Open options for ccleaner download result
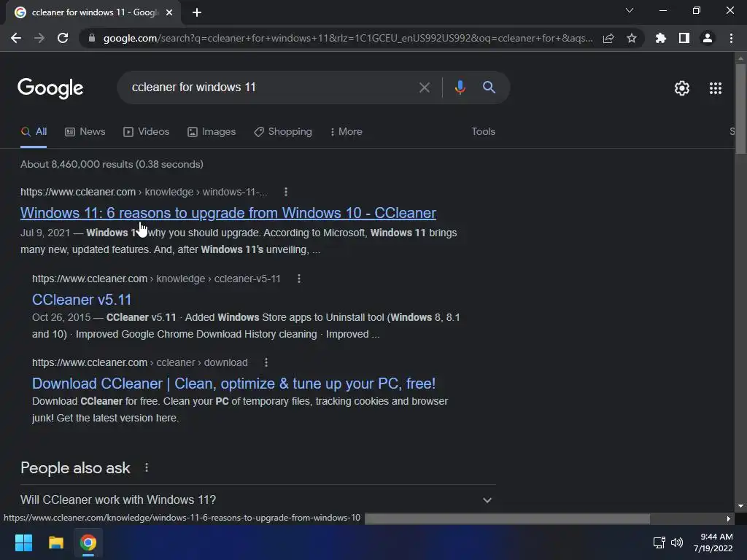The width and height of the screenshot is (747, 560). [x=266, y=362]
